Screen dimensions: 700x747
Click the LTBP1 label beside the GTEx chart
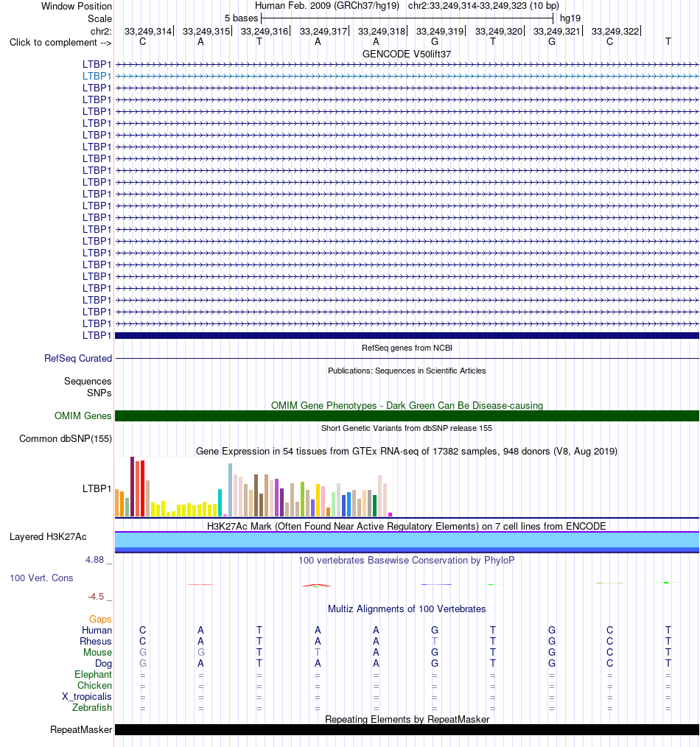pyautogui.click(x=97, y=488)
